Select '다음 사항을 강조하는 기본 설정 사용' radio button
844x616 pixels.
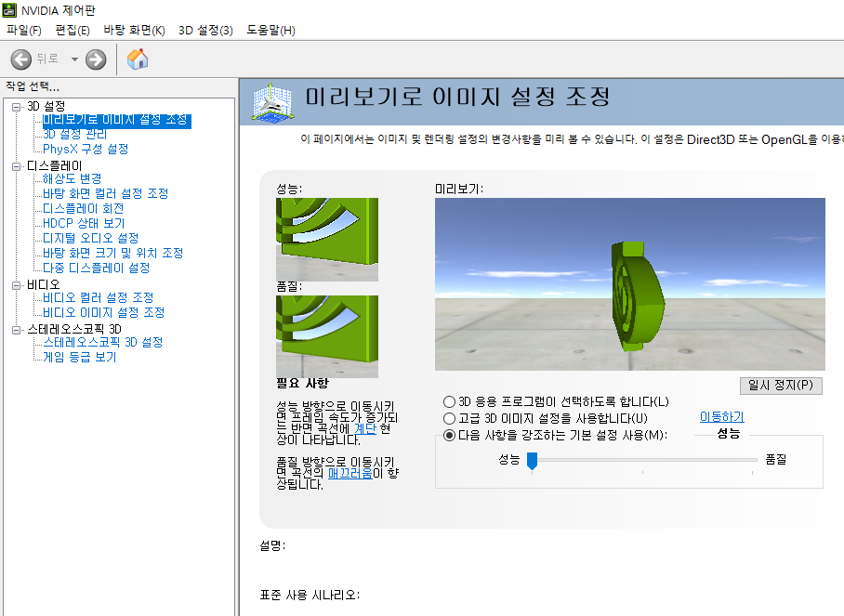(x=450, y=435)
